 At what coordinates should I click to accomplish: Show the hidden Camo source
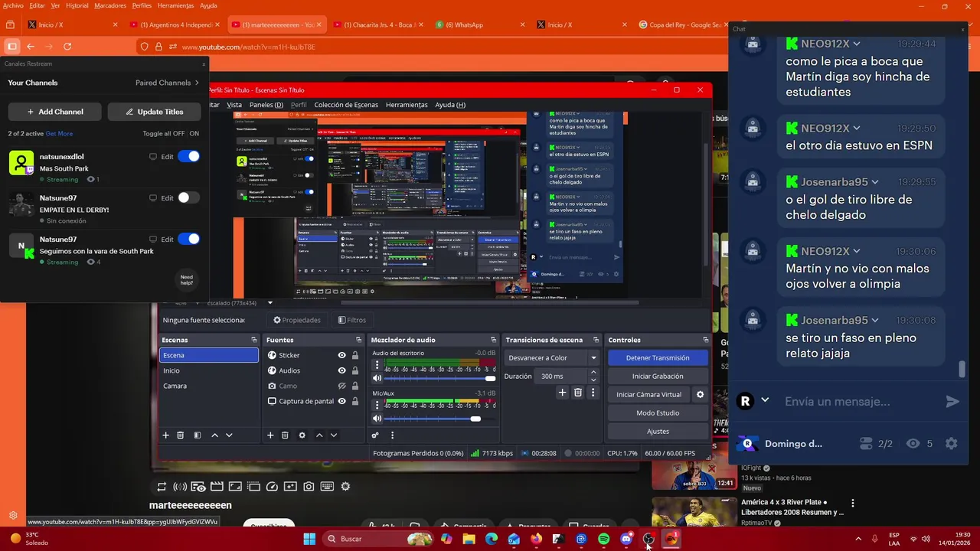(x=341, y=386)
